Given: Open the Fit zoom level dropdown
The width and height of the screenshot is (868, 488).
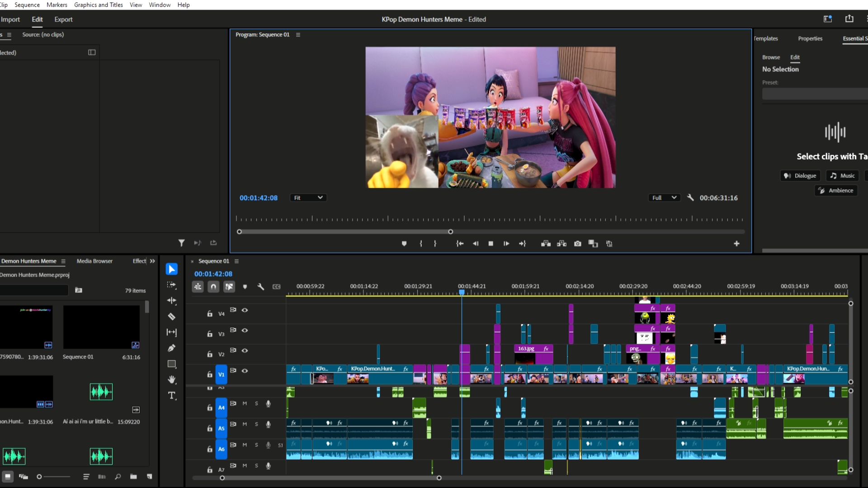Looking at the screenshot, I should (308, 197).
